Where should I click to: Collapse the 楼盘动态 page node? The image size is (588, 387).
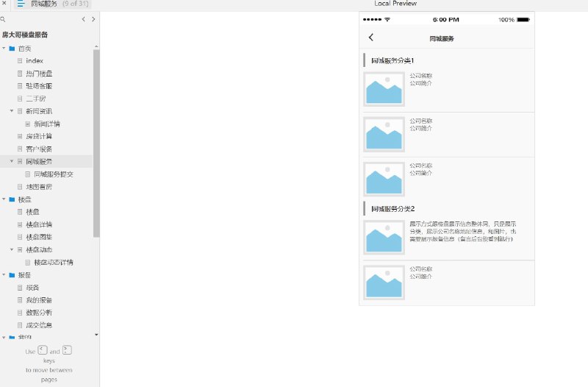click(x=12, y=249)
